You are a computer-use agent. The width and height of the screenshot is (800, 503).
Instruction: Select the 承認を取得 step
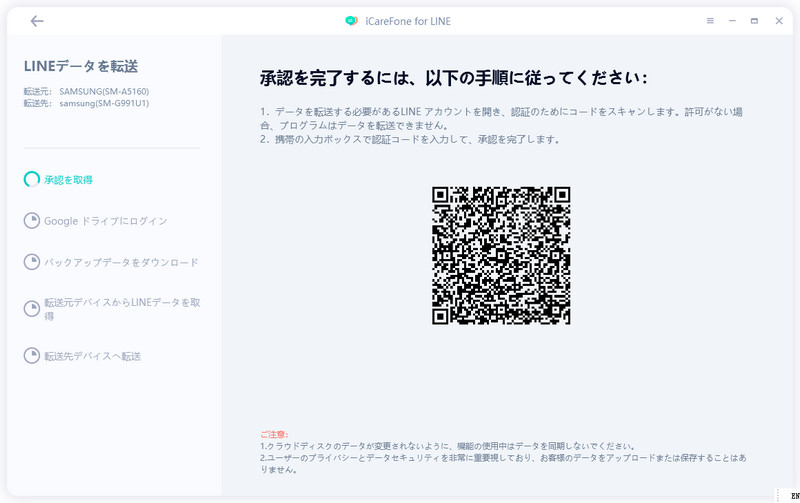pyautogui.click(x=68, y=180)
